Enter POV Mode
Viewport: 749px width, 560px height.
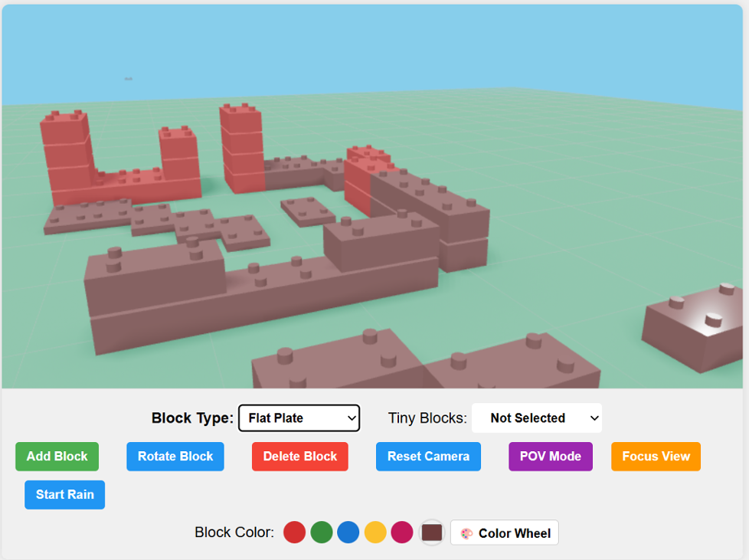pyautogui.click(x=550, y=456)
